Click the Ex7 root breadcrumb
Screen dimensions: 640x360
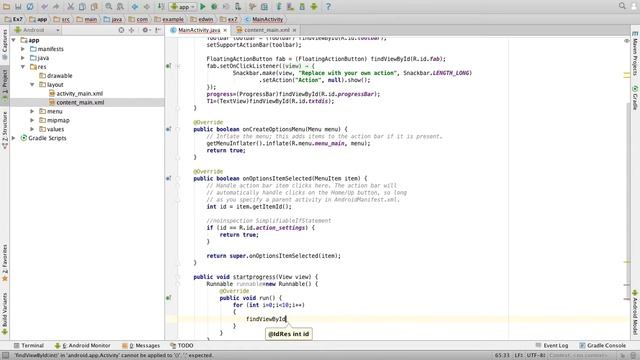pos(13,19)
